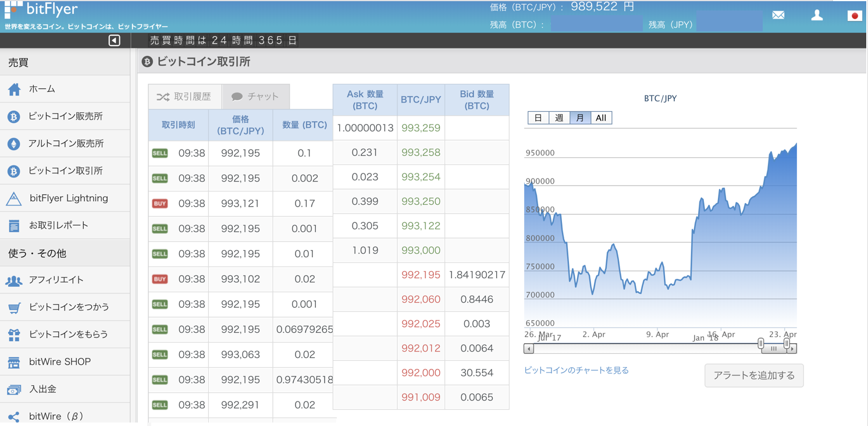
Task: Click the chart navigator left handle
Action: coord(761,344)
